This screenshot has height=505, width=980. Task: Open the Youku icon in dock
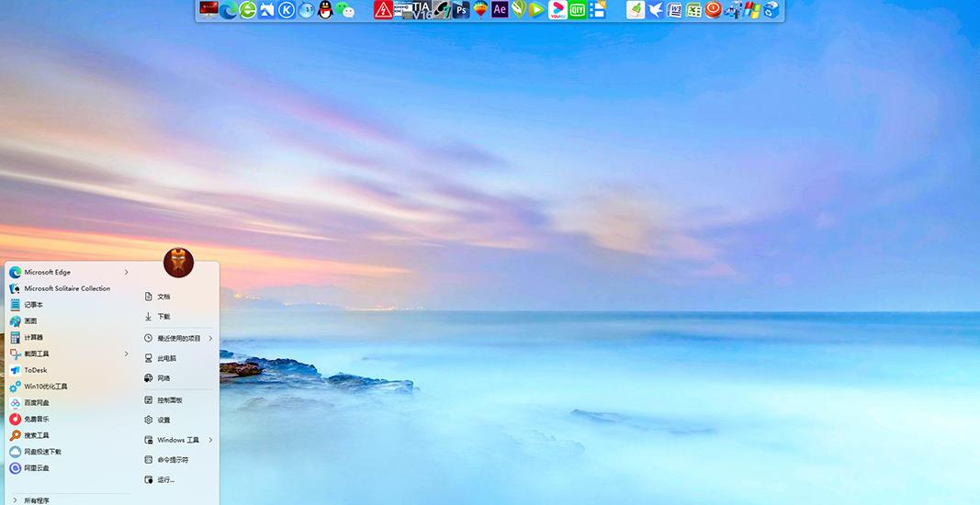point(558,10)
